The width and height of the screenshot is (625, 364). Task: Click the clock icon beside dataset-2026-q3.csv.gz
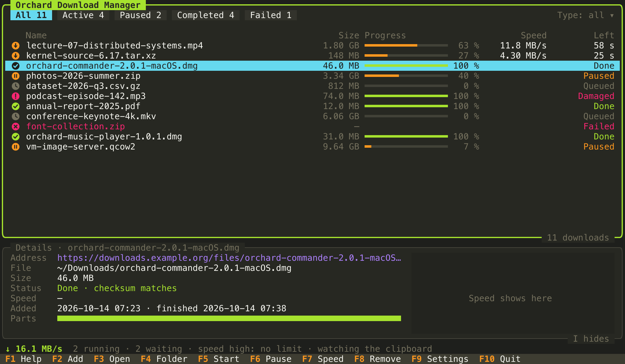pyautogui.click(x=16, y=86)
